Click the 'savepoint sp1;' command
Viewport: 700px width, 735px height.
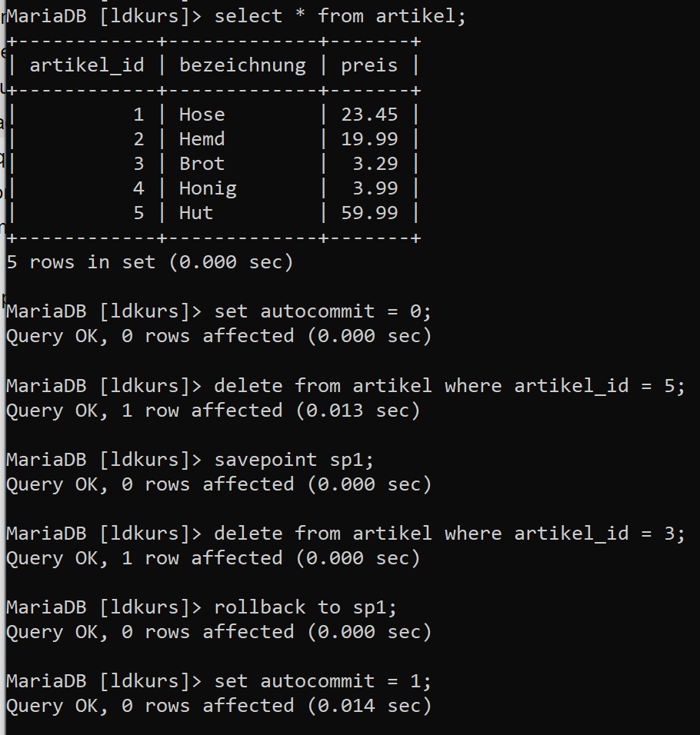click(x=294, y=460)
